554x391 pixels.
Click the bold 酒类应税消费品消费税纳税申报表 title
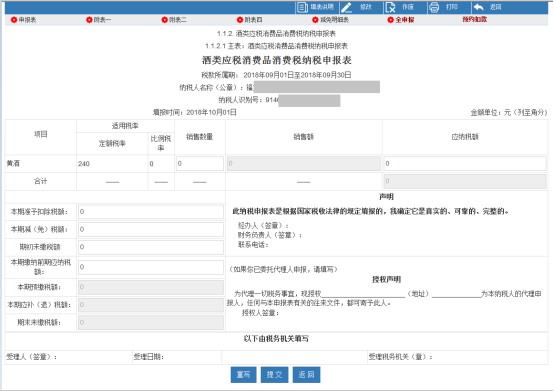[277, 60]
